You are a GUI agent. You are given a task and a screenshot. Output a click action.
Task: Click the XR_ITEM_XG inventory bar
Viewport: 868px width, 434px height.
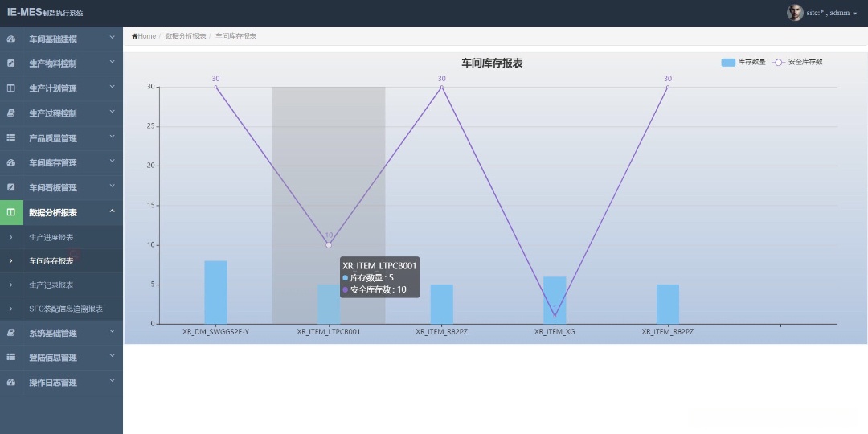(555, 300)
